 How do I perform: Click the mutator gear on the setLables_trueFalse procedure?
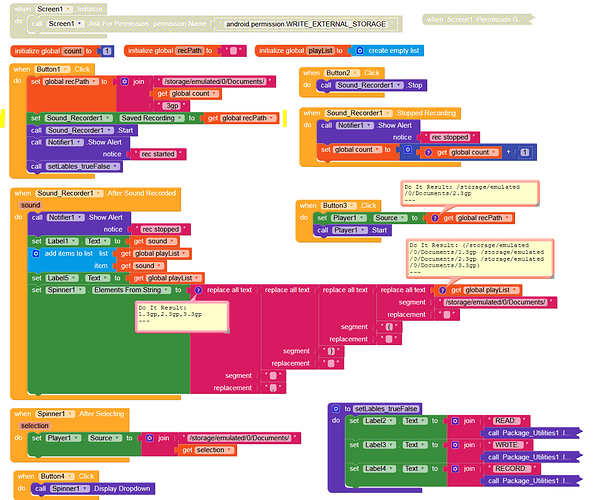335,408
